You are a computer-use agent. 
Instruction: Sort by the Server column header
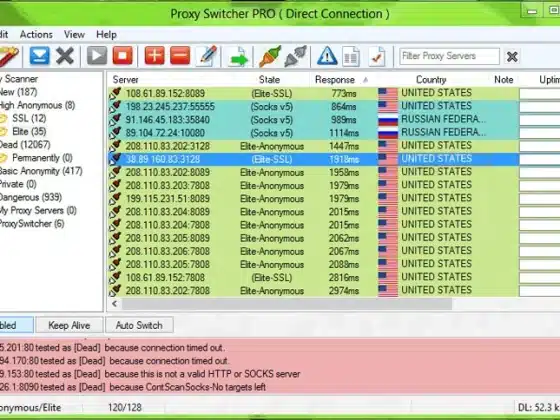pos(126,80)
